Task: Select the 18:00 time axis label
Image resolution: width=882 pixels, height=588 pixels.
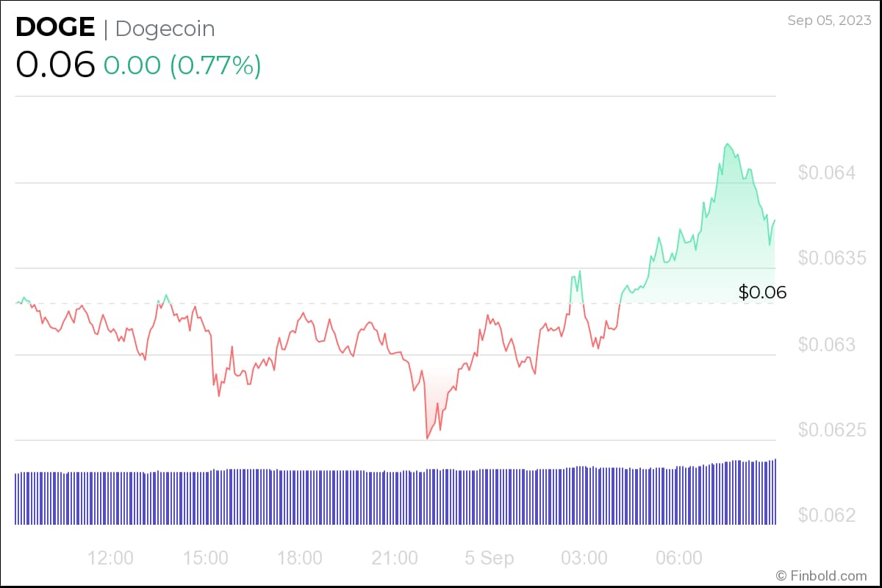Action: [300, 558]
